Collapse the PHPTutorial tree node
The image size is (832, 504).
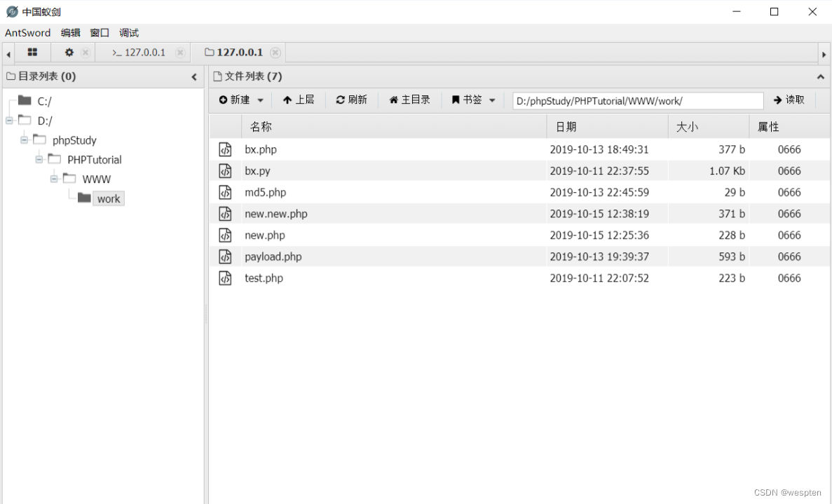39,159
